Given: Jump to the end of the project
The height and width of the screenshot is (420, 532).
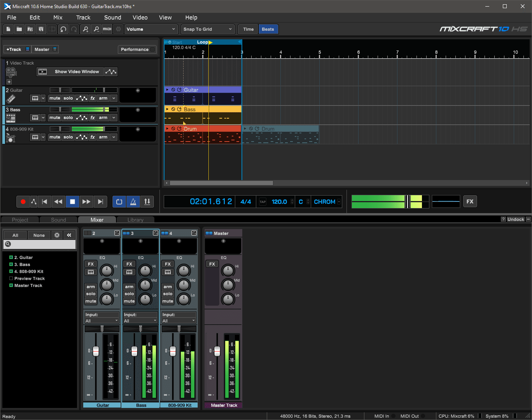Looking at the screenshot, I should [100, 201].
